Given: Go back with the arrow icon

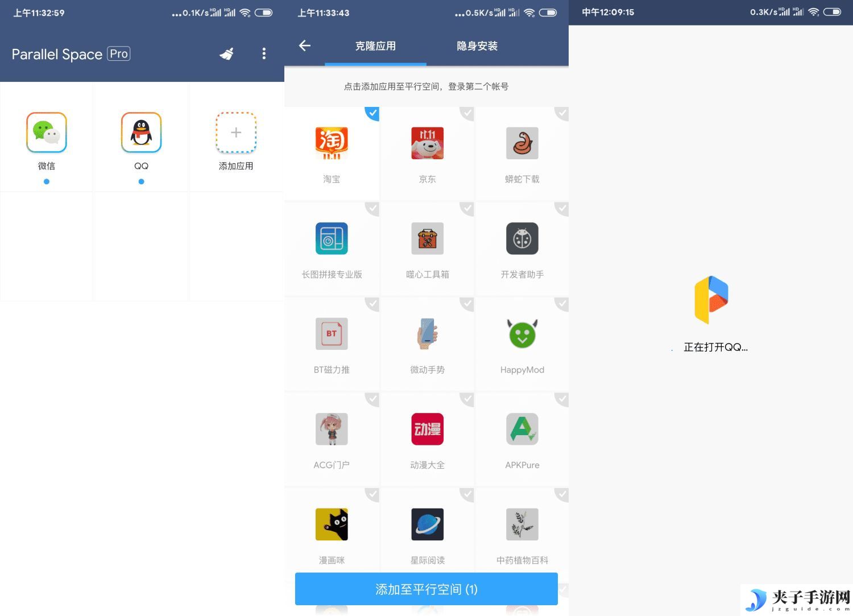Looking at the screenshot, I should click(x=305, y=46).
